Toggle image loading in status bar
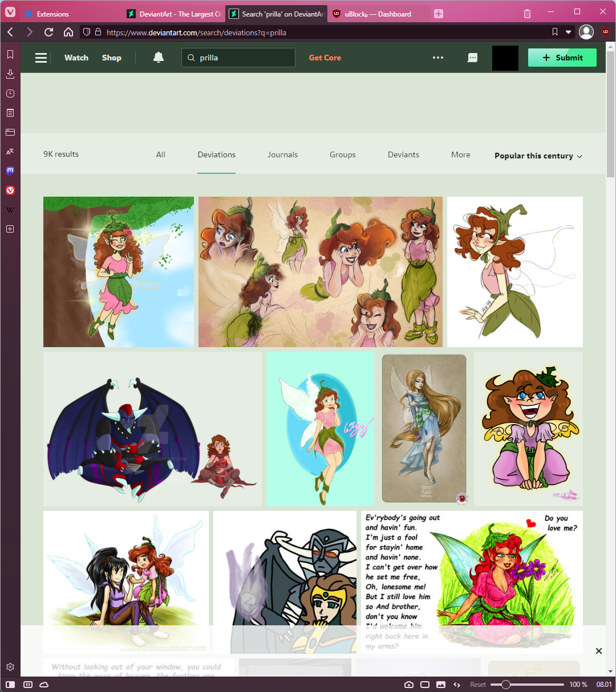The width and height of the screenshot is (616, 692). coord(441,685)
